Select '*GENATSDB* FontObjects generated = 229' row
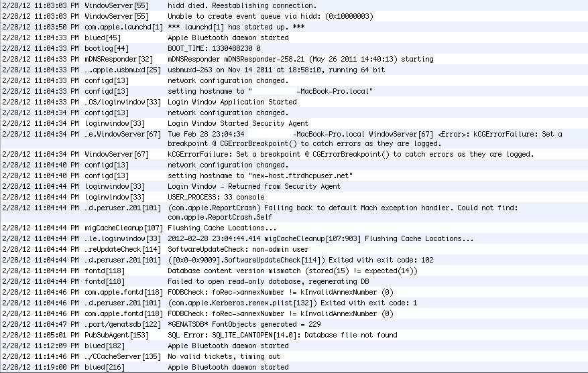 point(294,324)
